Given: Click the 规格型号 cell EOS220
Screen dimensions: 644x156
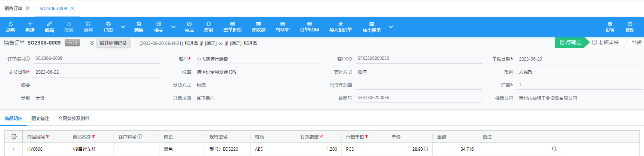Looking at the screenshot, I should coord(227,149).
